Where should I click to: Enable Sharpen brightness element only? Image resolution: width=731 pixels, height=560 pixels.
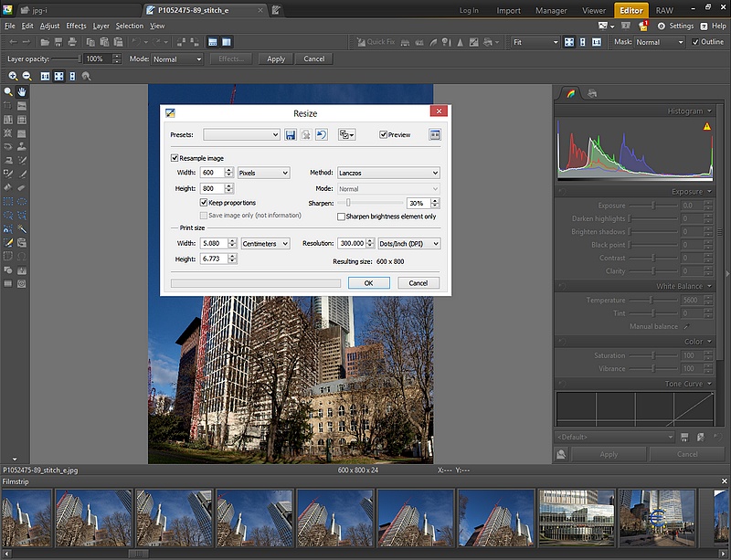click(x=342, y=217)
